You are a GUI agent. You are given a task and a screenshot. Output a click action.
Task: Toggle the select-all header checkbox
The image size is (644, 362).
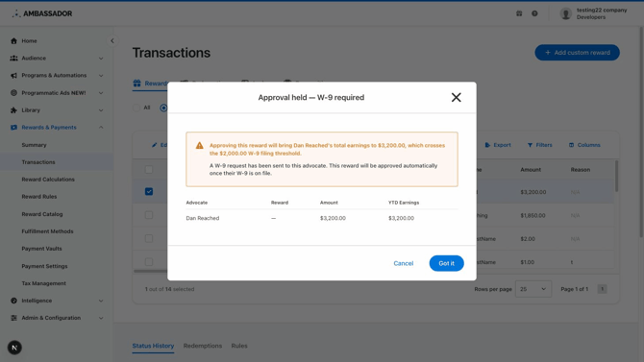[x=149, y=170]
